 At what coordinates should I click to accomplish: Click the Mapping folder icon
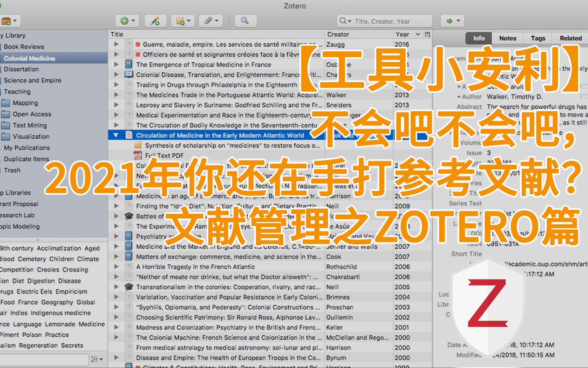click(x=5, y=103)
